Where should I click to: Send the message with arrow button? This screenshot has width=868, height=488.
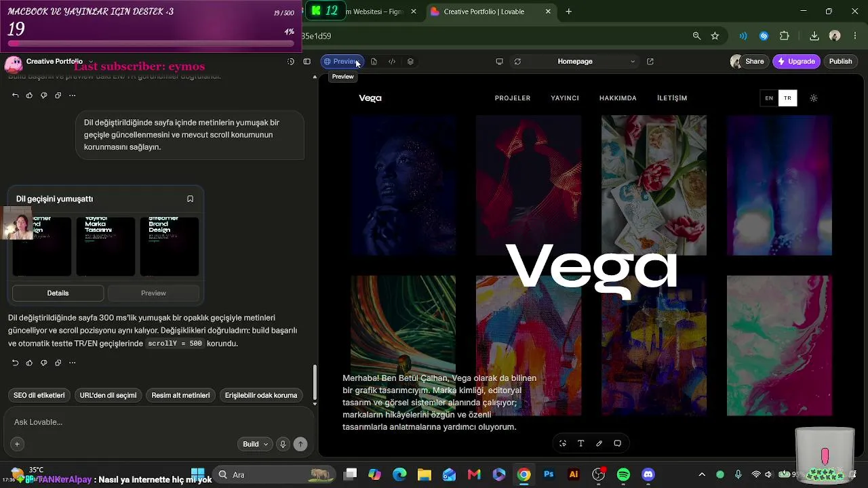300,444
